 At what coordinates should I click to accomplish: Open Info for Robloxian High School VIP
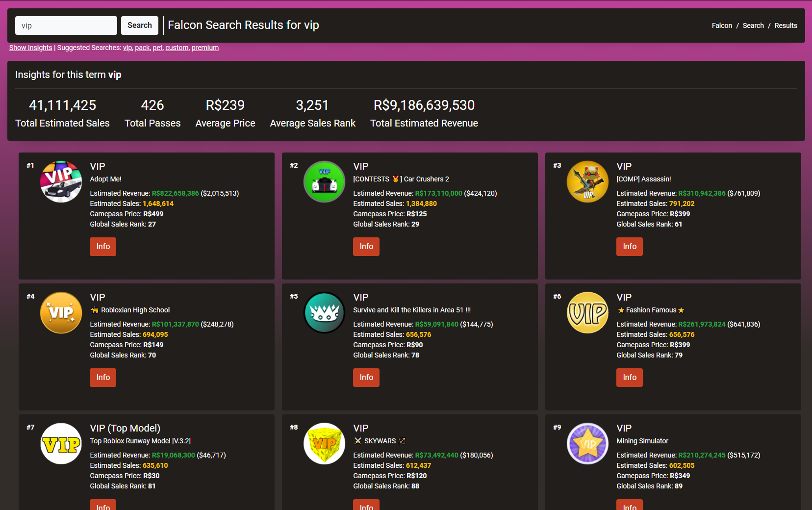103,378
